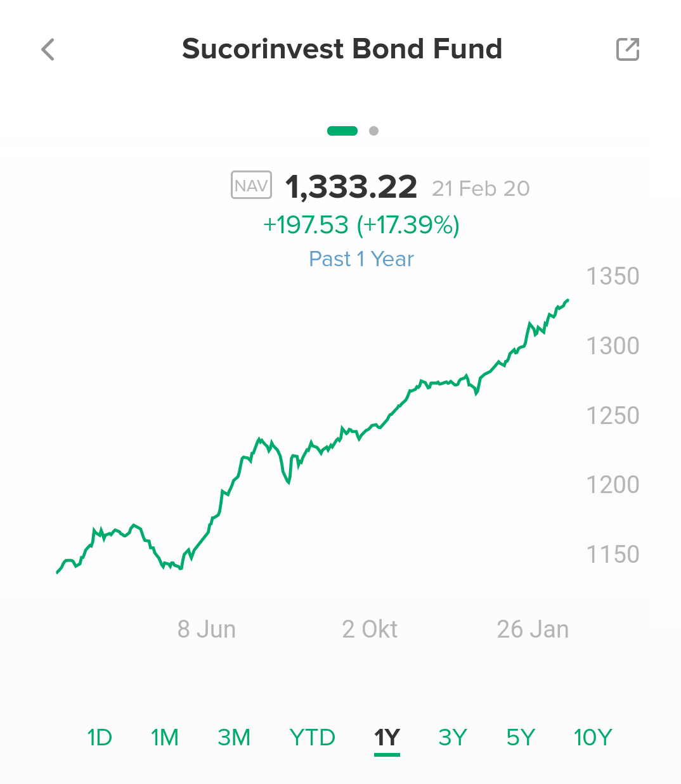
Task: Tap the Past 1 Year link
Action: (x=361, y=259)
